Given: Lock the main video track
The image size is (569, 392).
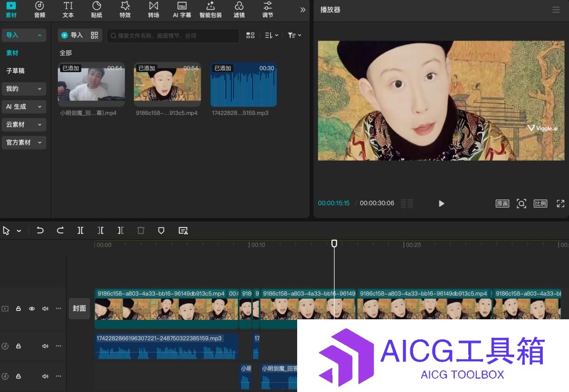Looking at the screenshot, I should point(18,309).
